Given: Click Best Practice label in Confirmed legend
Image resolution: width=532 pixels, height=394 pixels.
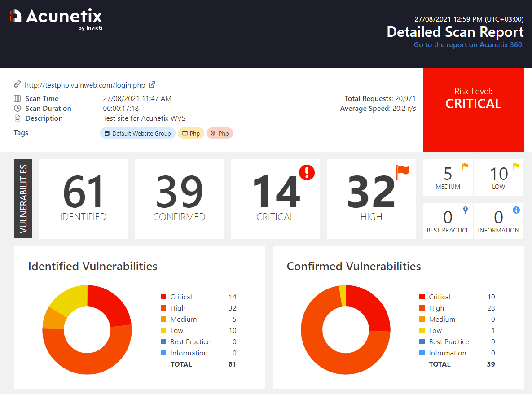Looking at the screenshot, I should [x=449, y=341].
